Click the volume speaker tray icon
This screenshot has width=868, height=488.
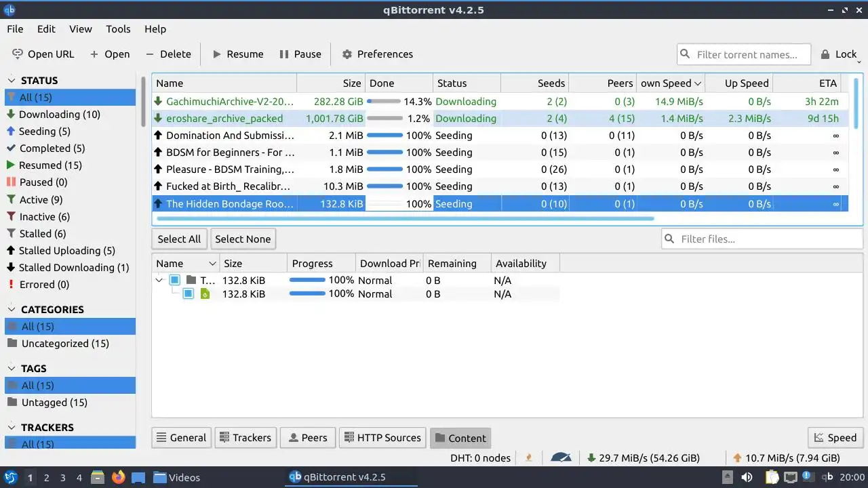(x=747, y=477)
